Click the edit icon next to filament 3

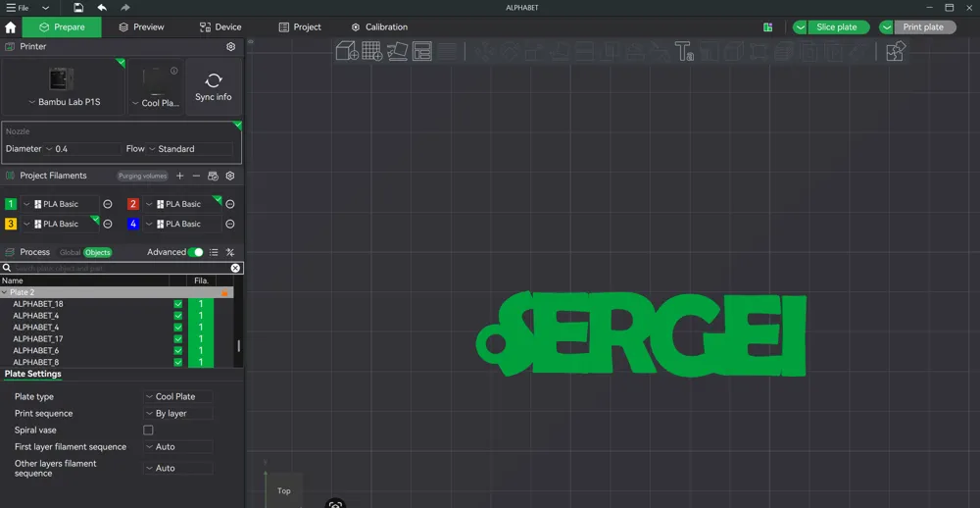(x=108, y=224)
